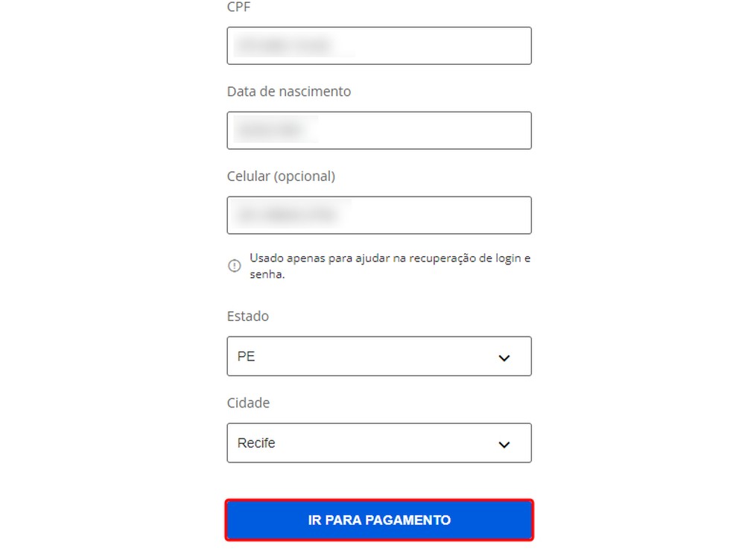Click the blue payment button
The height and width of the screenshot is (560, 733).
[379, 520]
